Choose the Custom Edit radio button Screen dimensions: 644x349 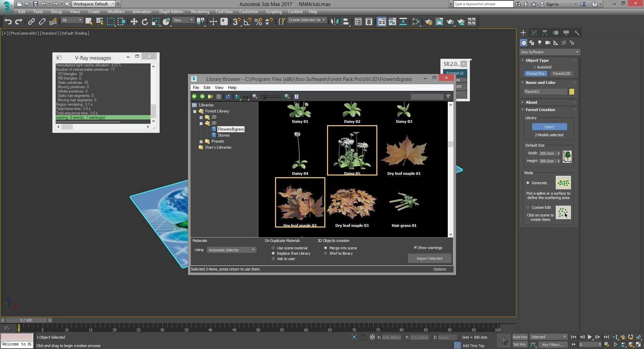point(528,207)
